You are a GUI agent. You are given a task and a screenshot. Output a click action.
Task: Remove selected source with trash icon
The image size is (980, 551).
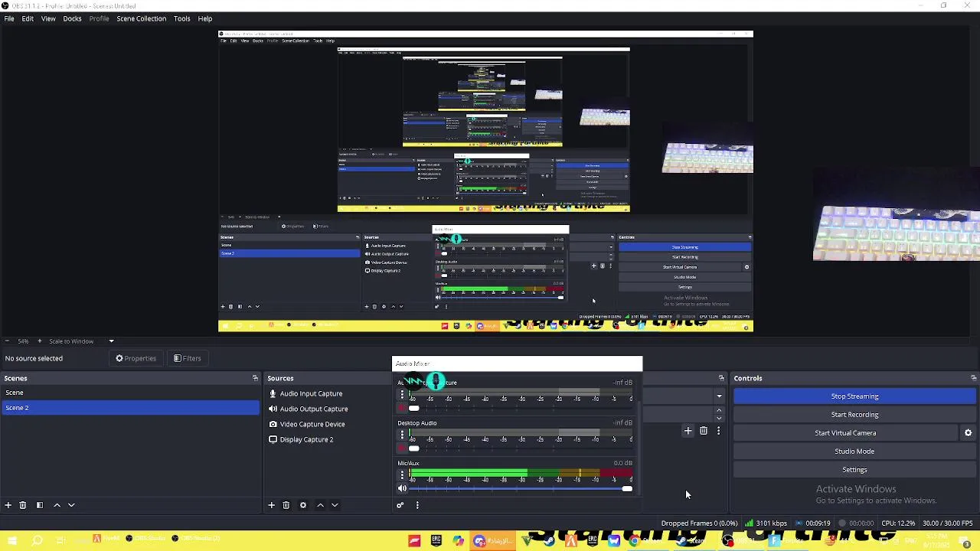coord(286,505)
